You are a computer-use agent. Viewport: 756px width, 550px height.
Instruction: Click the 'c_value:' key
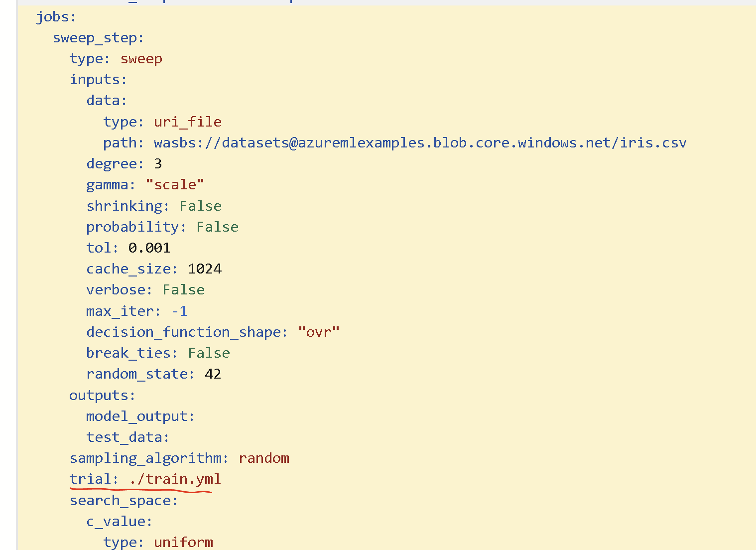(120, 522)
